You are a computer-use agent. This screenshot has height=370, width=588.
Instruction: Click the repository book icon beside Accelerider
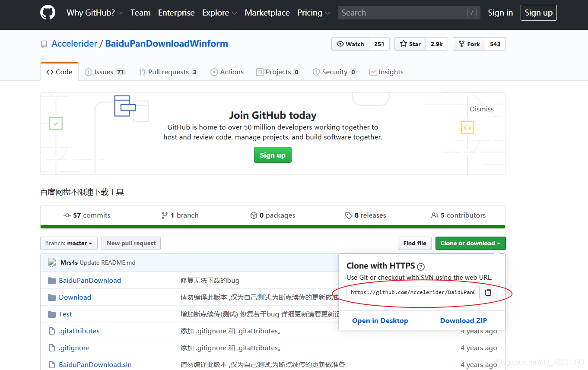[44, 44]
